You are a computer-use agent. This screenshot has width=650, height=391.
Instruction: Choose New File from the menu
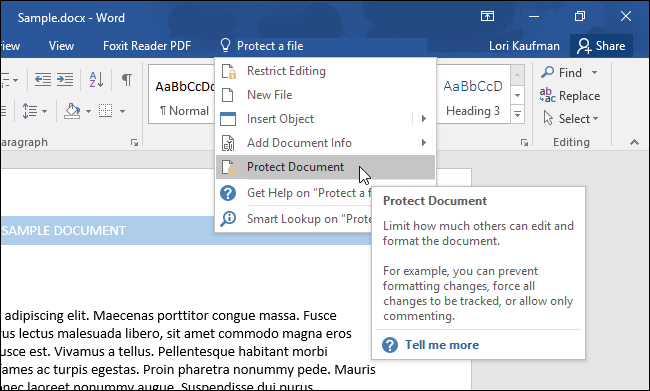point(325,95)
